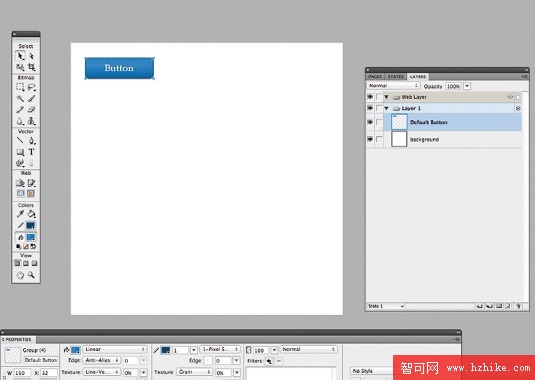Select the Hand tool

click(20, 275)
